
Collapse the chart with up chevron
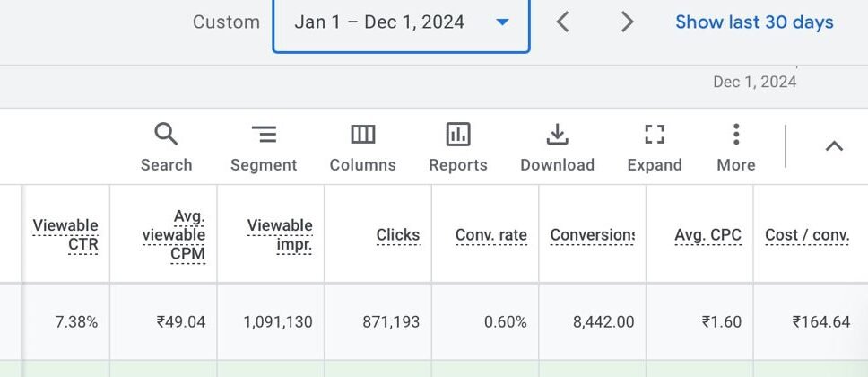coord(834,146)
